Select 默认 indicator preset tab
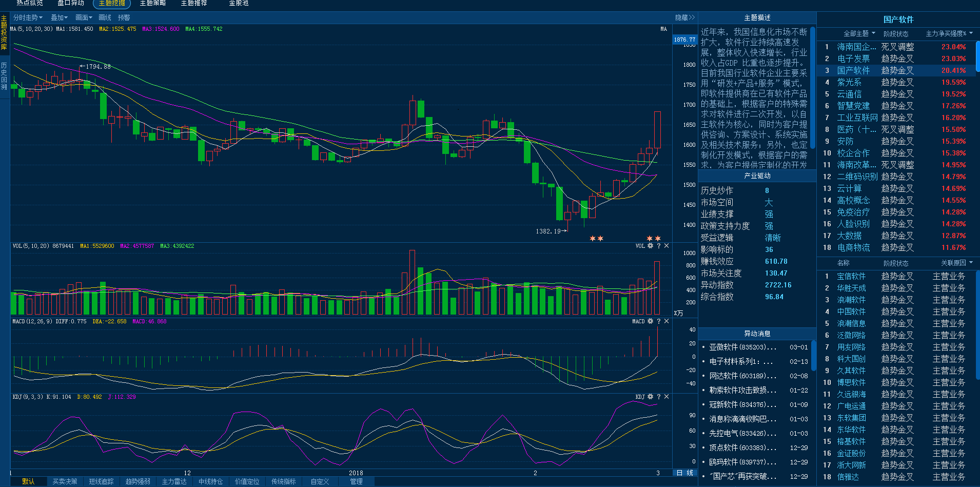This screenshot has height=487, width=980. 28,481
